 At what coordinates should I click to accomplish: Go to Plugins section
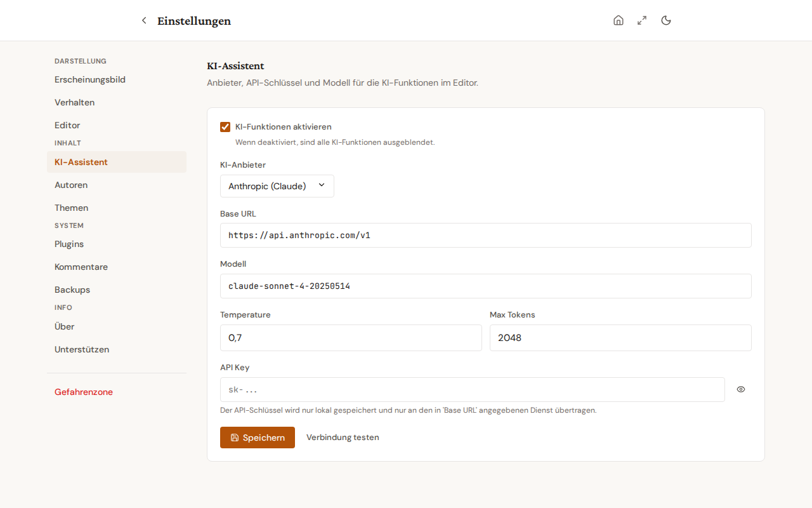pos(117,244)
